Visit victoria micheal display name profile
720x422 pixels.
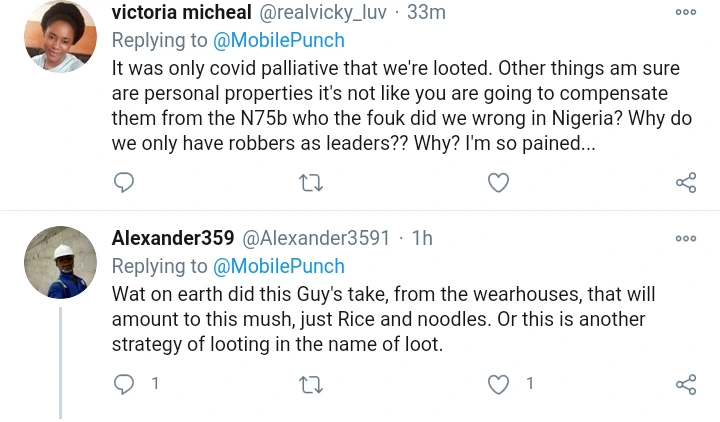[x=181, y=13]
